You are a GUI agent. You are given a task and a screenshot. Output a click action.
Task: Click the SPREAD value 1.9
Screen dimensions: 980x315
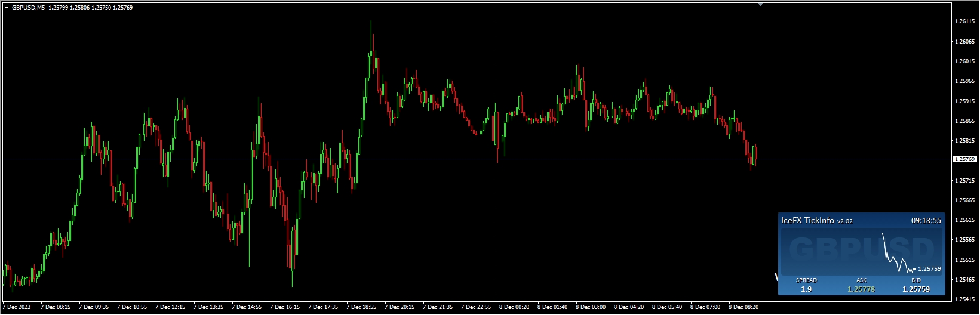point(806,289)
